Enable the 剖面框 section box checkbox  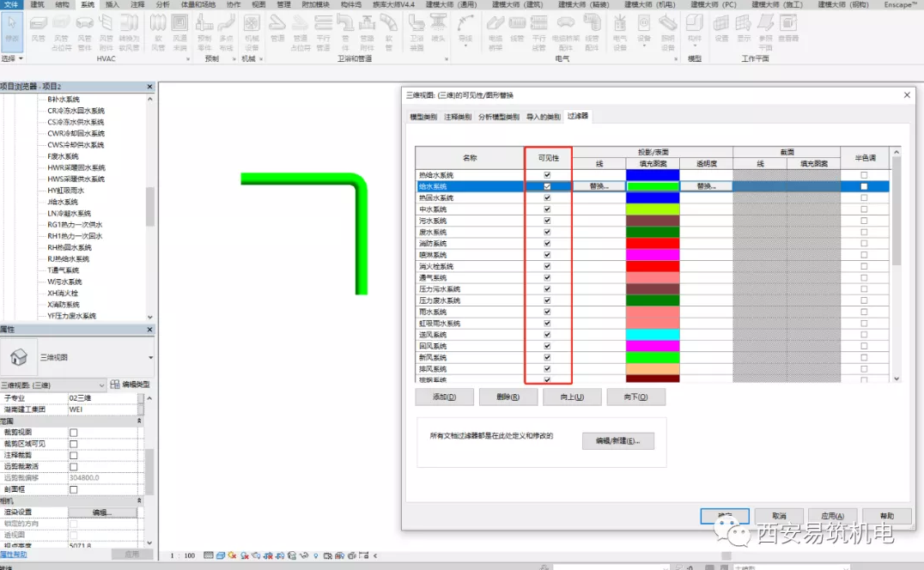click(73, 489)
